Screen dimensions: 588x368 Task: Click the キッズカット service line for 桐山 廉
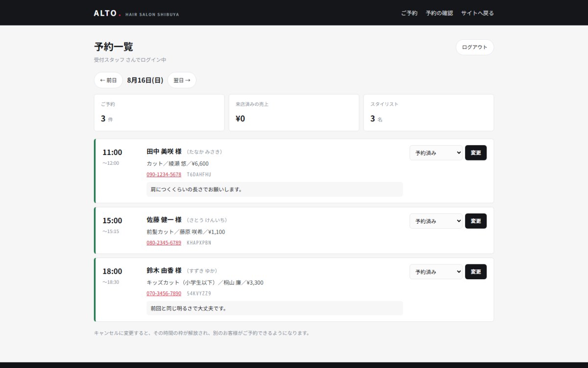click(205, 283)
